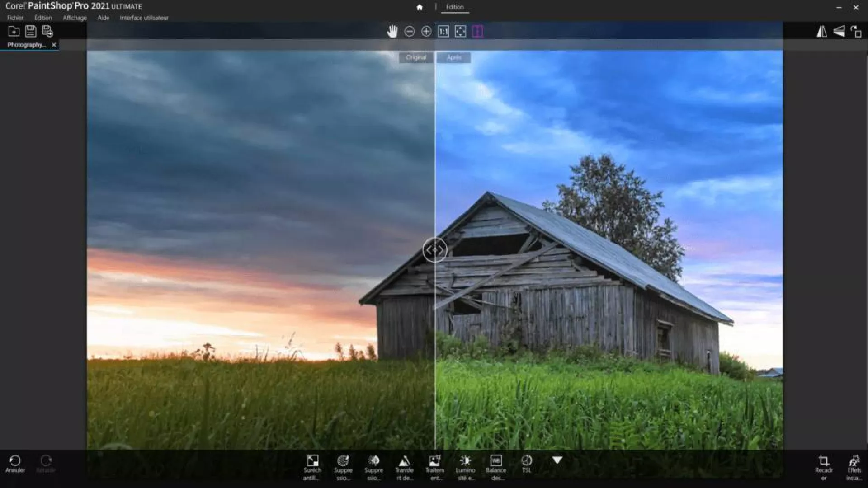Toggle the split before/after view icon
This screenshot has width=868, height=488.
tap(477, 31)
